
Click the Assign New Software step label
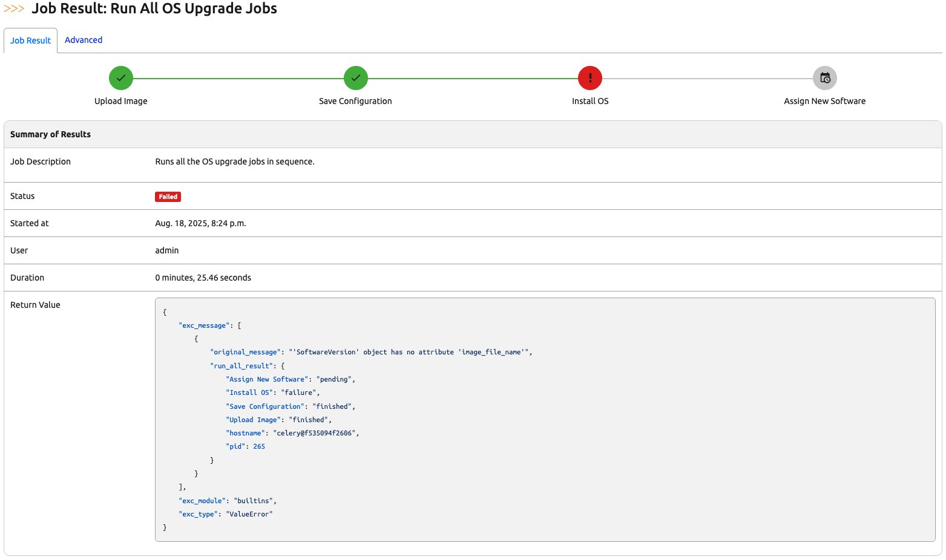tap(824, 101)
